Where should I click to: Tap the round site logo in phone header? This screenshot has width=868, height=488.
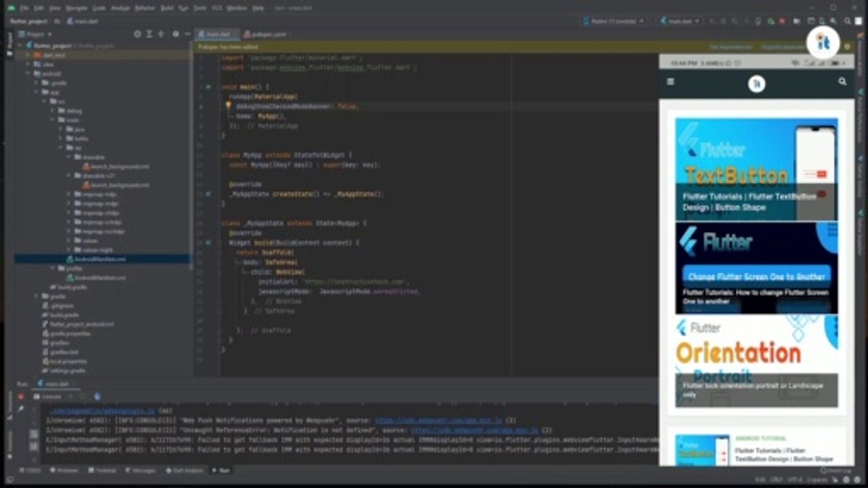[x=756, y=83]
